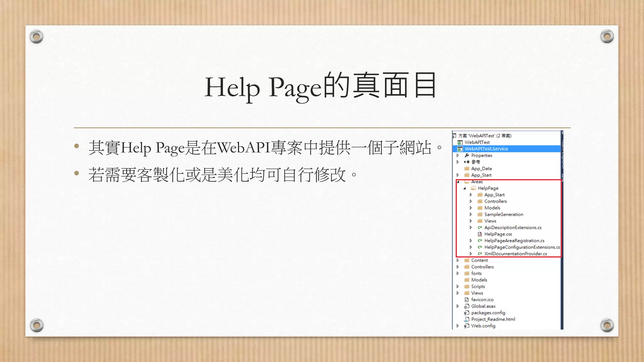The image size is (644, 362).
Task: Expand the Scripts folder arrow
Action: (x=458, y=287)
